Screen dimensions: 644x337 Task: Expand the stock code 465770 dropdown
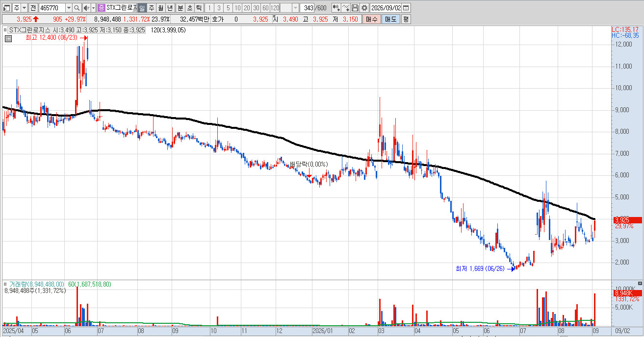click(x=68, y=8)
